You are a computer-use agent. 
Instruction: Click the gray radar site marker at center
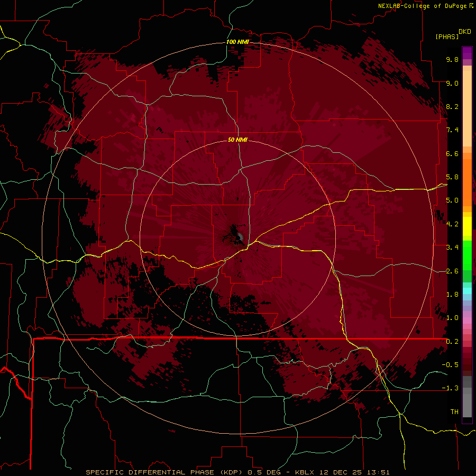[240, 237]
